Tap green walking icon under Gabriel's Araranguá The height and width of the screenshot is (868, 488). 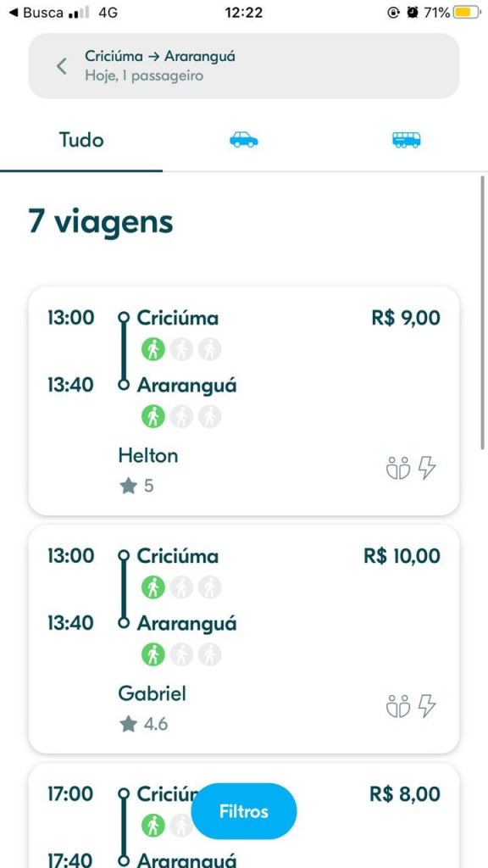click(153, 655)
